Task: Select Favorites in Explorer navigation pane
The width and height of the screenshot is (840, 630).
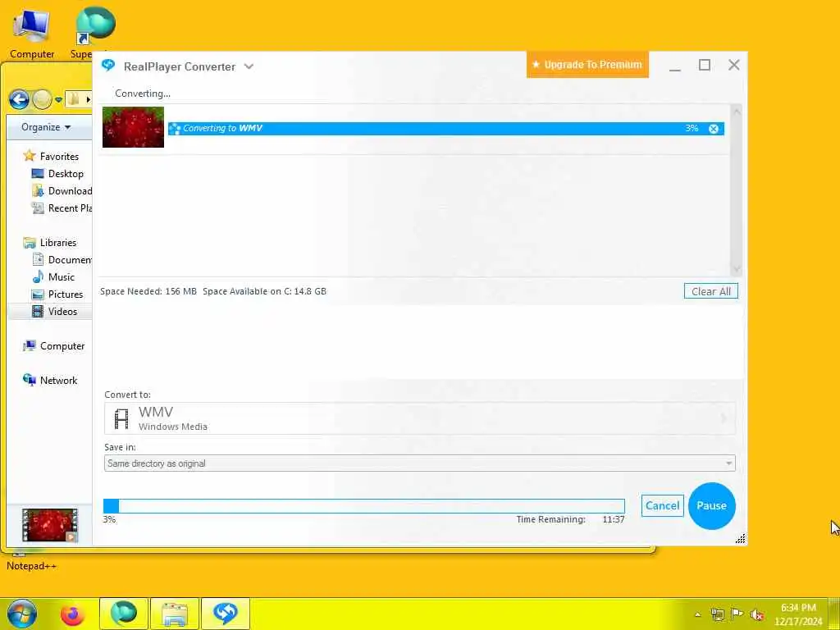Action: coord(59,157)
